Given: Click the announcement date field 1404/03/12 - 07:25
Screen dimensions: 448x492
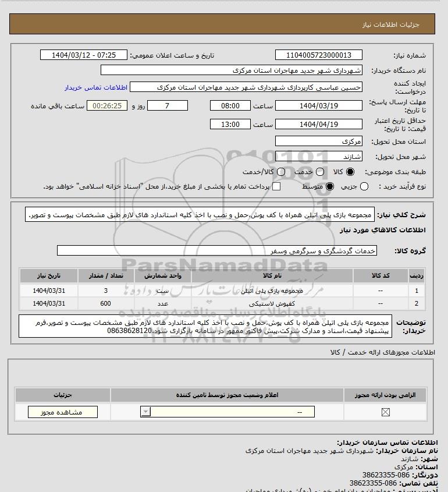Looking at the screenshot, I should click(84, 55).
